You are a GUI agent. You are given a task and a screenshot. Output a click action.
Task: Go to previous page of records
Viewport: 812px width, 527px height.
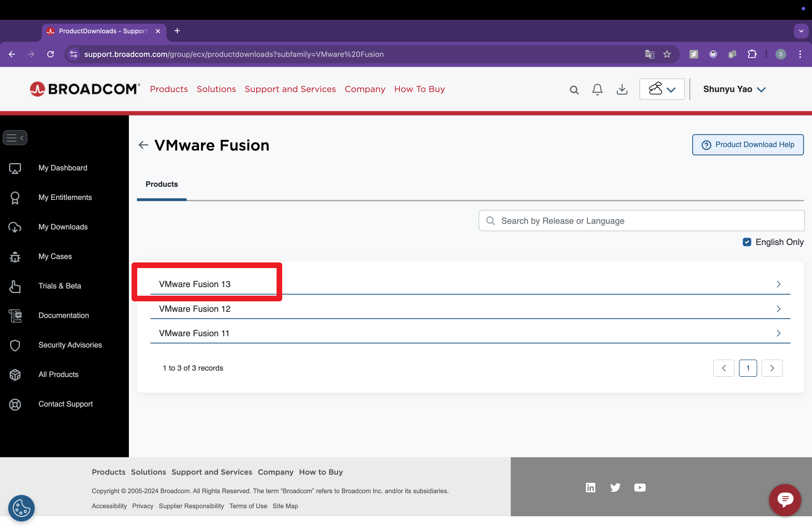point(724,368)
